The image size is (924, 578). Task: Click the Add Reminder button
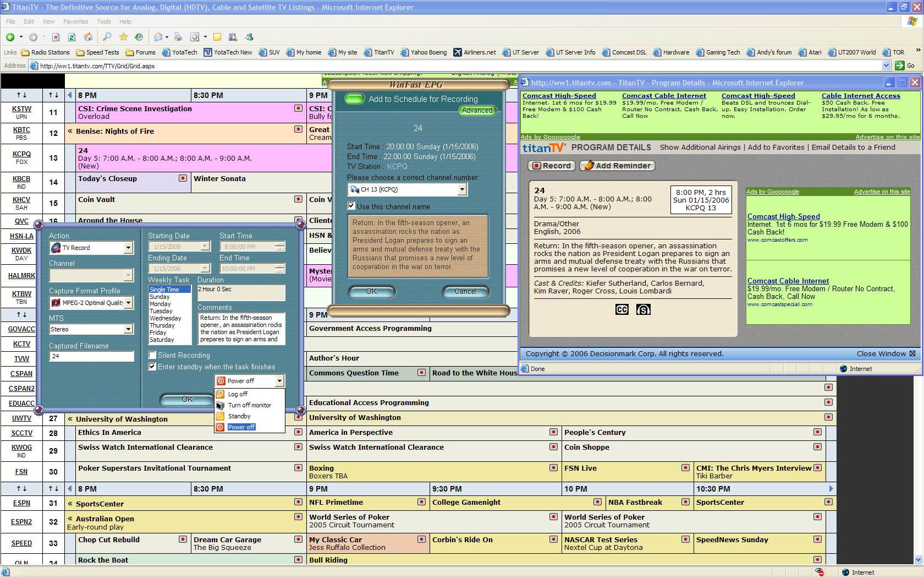tap(618, 166)
